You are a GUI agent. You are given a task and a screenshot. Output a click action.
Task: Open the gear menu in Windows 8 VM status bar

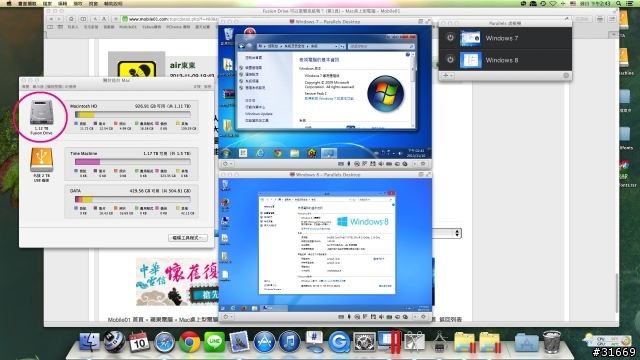click(423, 316)
